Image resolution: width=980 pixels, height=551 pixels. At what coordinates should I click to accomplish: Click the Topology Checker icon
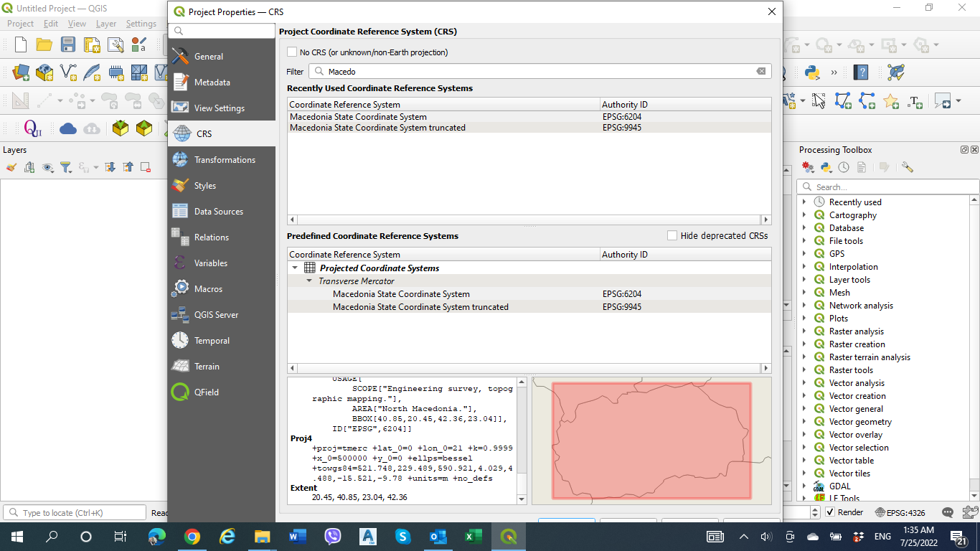click(896, 72)
